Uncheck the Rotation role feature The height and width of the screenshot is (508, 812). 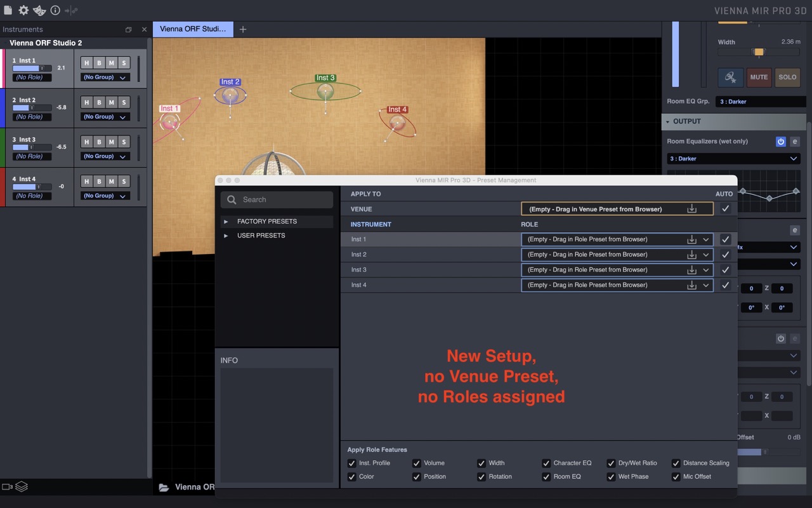pos(481,476)
